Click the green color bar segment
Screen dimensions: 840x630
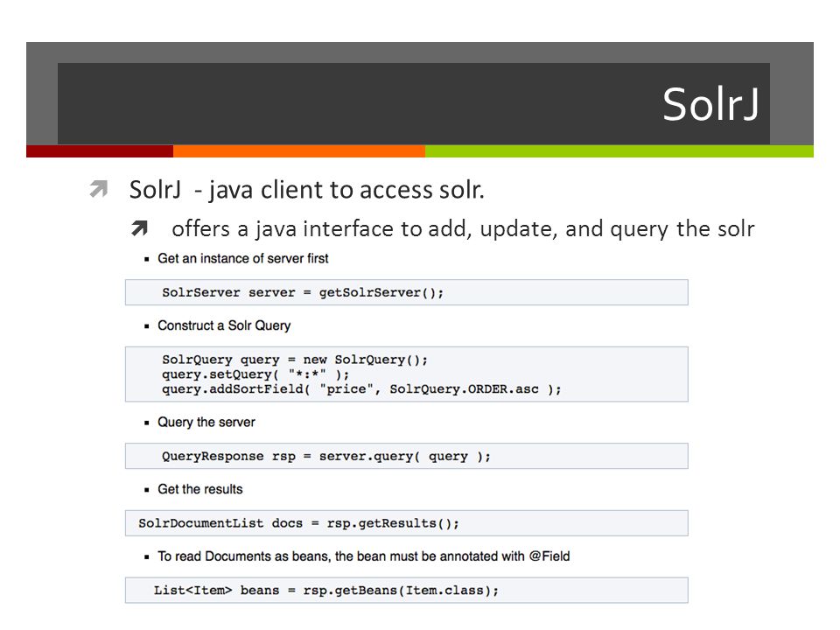point(619,151)
